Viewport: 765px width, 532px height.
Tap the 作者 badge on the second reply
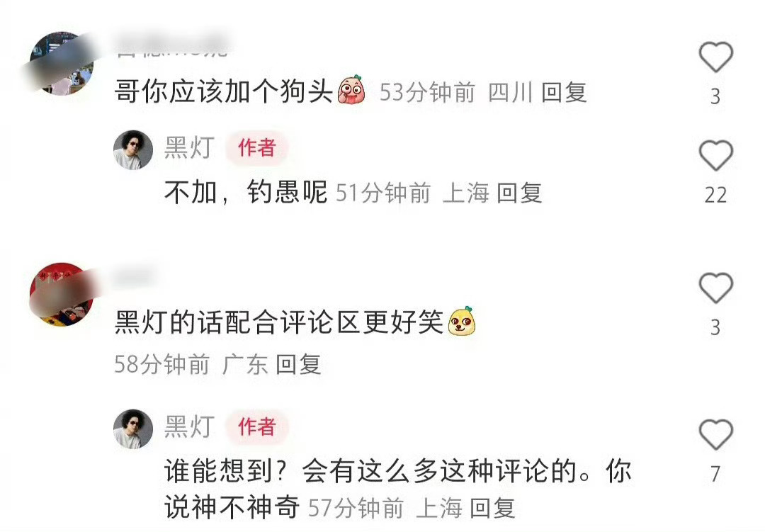pyautogui.click(x=257, y=426)
